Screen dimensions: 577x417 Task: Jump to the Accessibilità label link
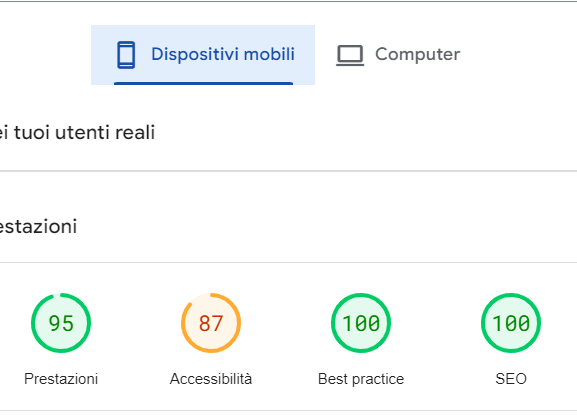[x=211, y=379]
